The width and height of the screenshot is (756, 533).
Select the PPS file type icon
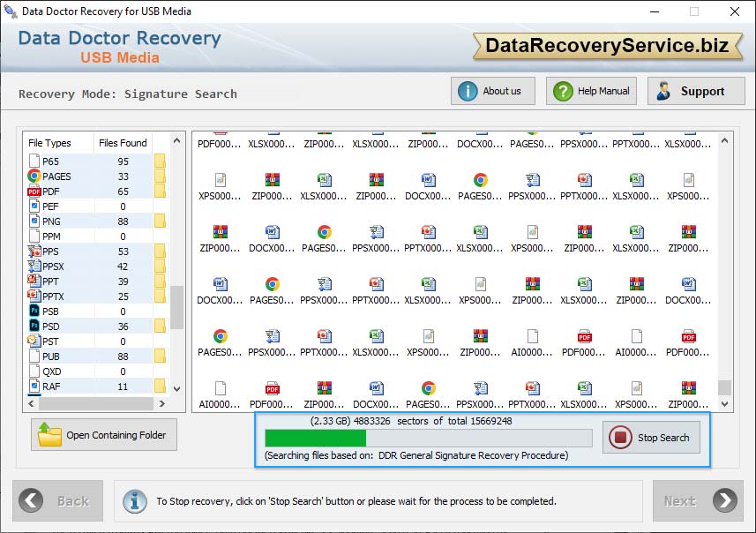pos(34,251)
